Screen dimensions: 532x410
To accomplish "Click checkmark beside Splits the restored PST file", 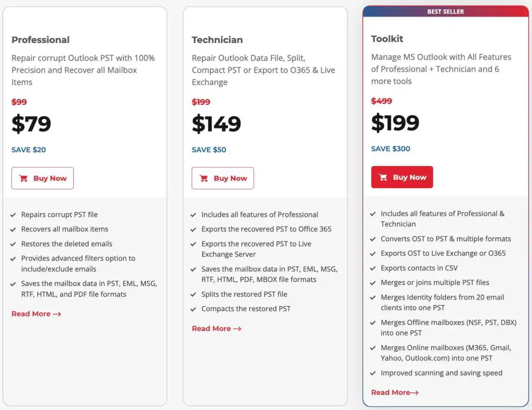I will pos(193,294).
